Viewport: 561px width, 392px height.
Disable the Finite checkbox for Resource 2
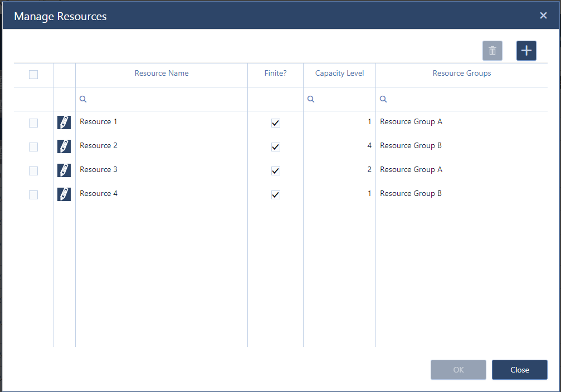[275, 146]
